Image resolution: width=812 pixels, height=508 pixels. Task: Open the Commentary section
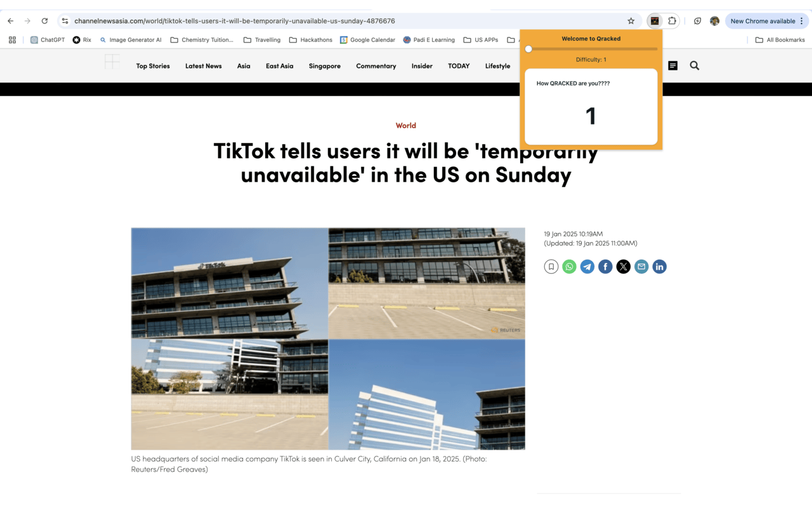point(376,66)
